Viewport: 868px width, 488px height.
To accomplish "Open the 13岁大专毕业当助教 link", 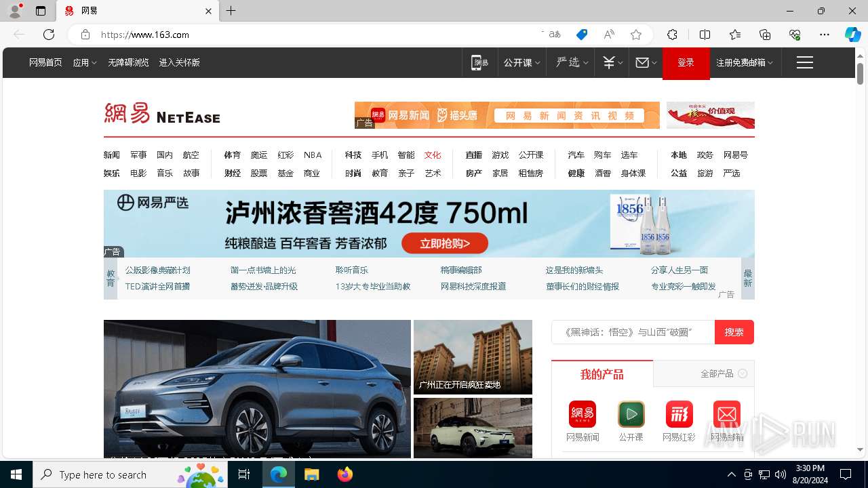I will click(x=373, y=286).
